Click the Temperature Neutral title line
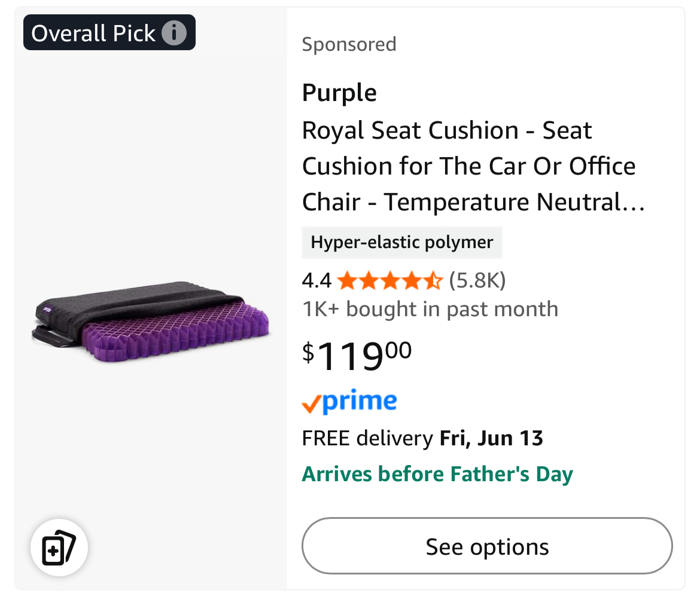Viewport: 700px width, 599px height. coord(474,202)
